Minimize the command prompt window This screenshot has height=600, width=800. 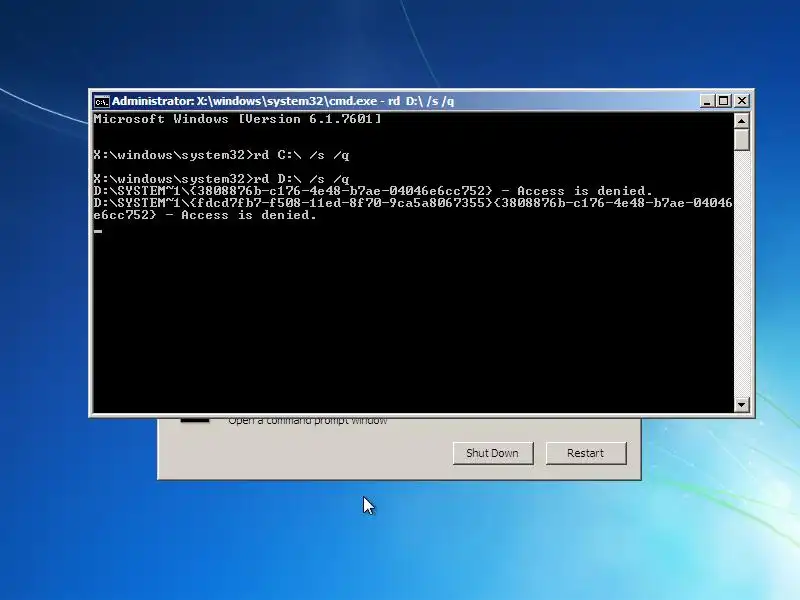pyautogui.click(x=706, y=101)
